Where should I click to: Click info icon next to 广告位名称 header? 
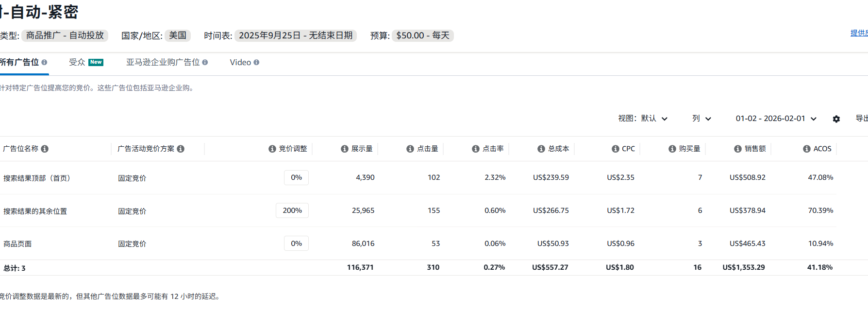click(x=45, y=149)
